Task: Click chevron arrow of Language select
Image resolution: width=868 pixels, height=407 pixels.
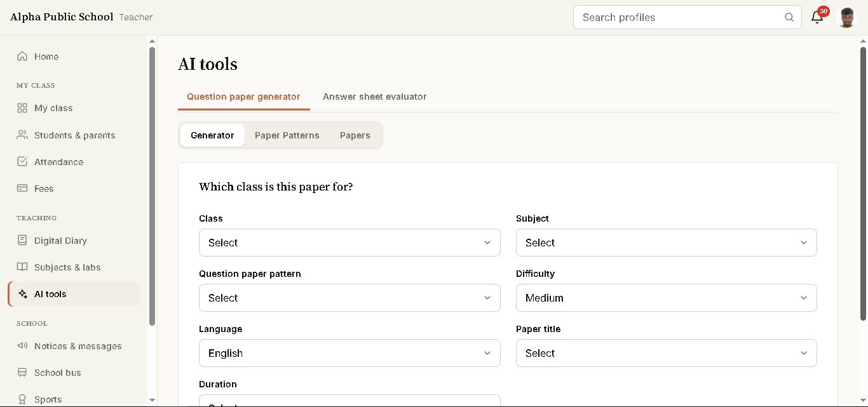Action: click(487, 353)
